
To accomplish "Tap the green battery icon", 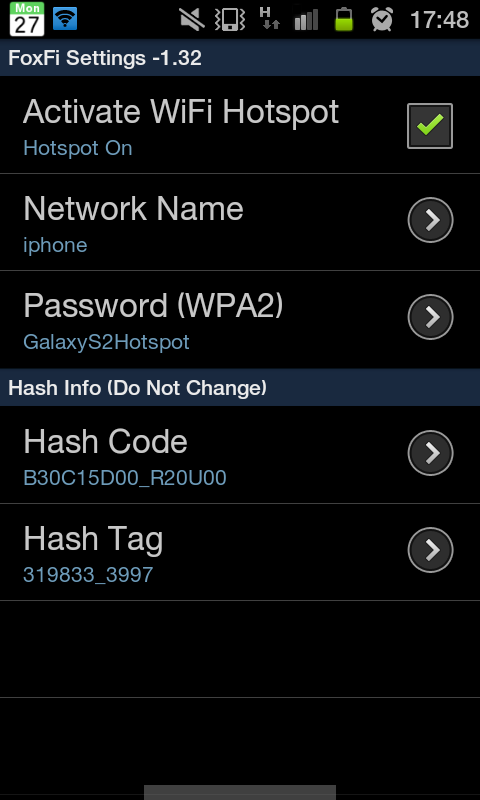I will pos(344,19).
